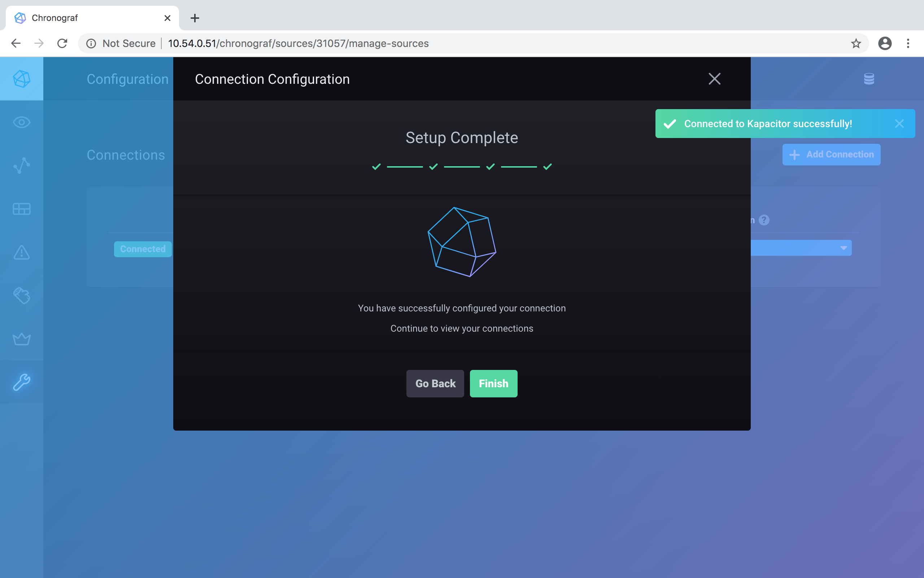The width and height of the screenshot is (924, 578).
Task: Click the Configuration page title
Action: click(x=127, y=79)
